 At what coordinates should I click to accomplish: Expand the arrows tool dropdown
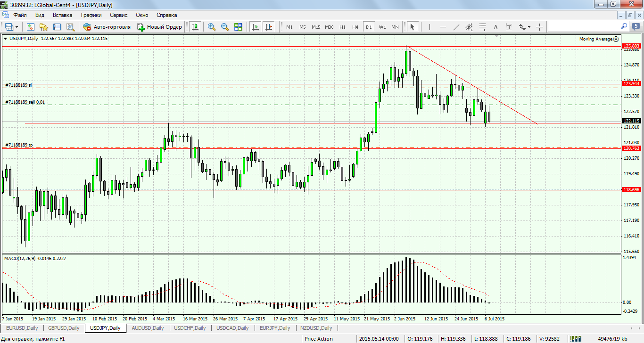pos(529,27)
